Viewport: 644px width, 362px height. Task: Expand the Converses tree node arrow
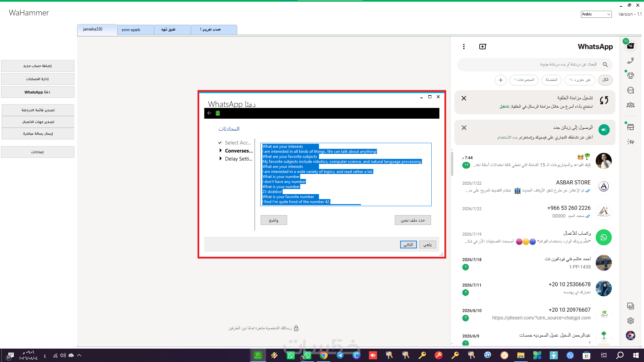pos(220,150)
